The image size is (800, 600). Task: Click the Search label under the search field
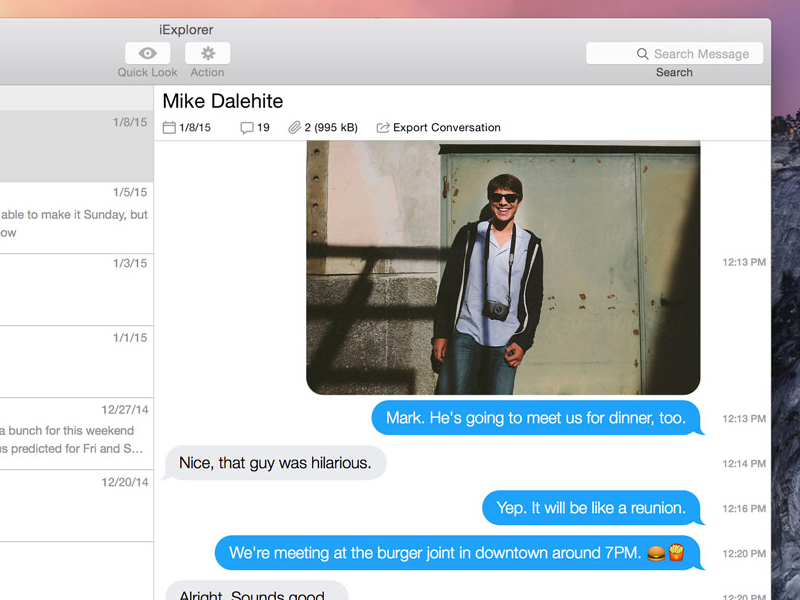tap(674, 72)
